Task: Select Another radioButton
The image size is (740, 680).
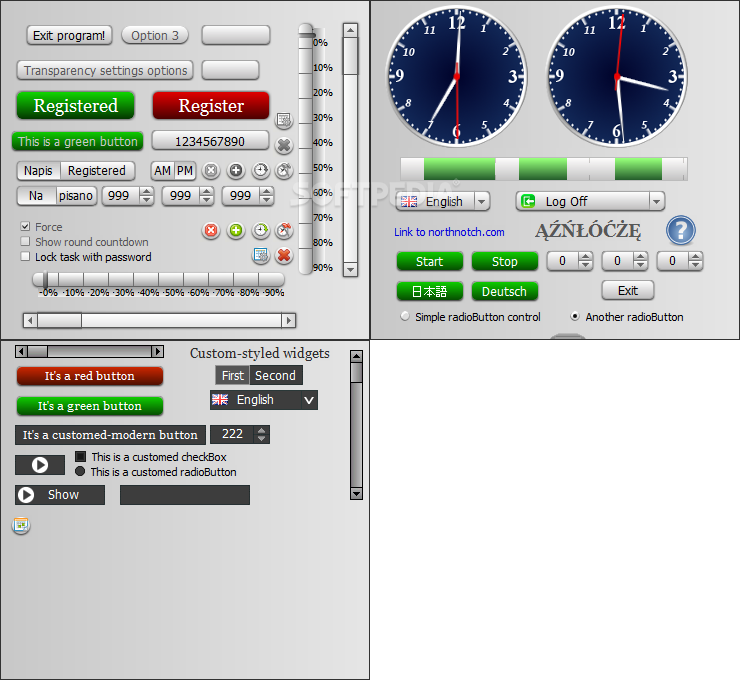Action: (x=575, y=316)
